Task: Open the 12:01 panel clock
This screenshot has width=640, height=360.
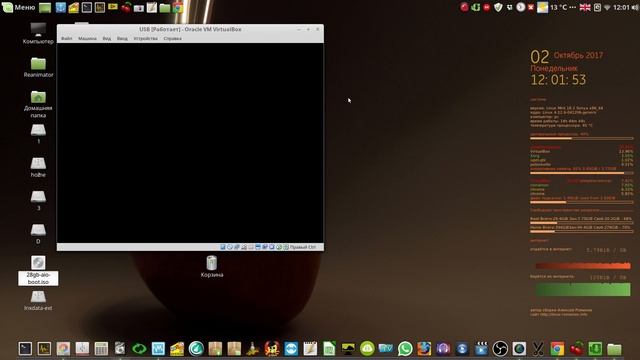Action: click(x=621, y=7)
